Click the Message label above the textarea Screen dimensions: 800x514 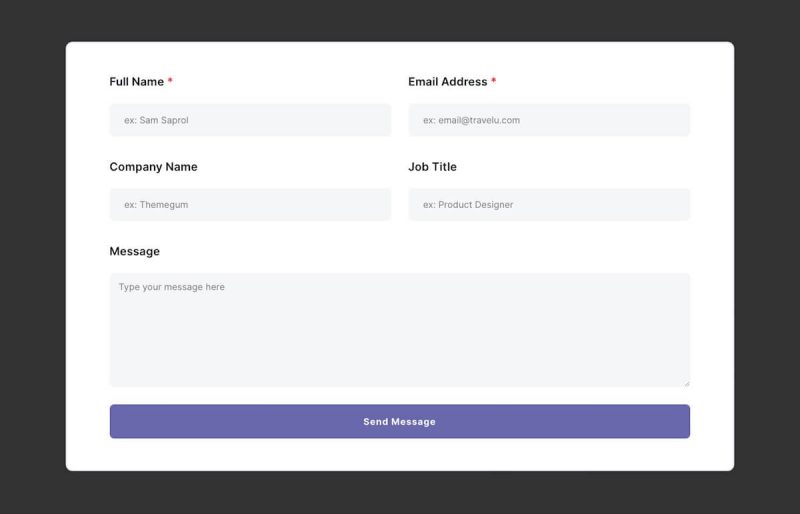click(x=134, y=252)
